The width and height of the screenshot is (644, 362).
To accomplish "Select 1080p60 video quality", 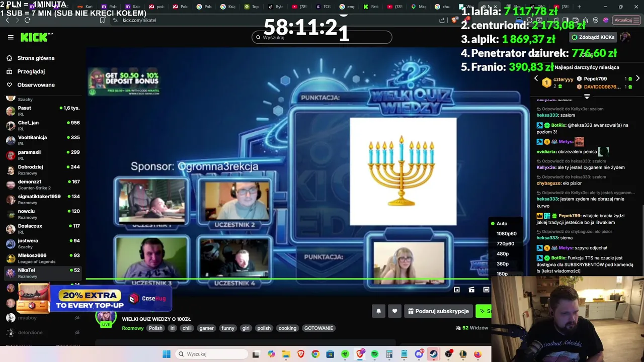I will pos(506,233).
